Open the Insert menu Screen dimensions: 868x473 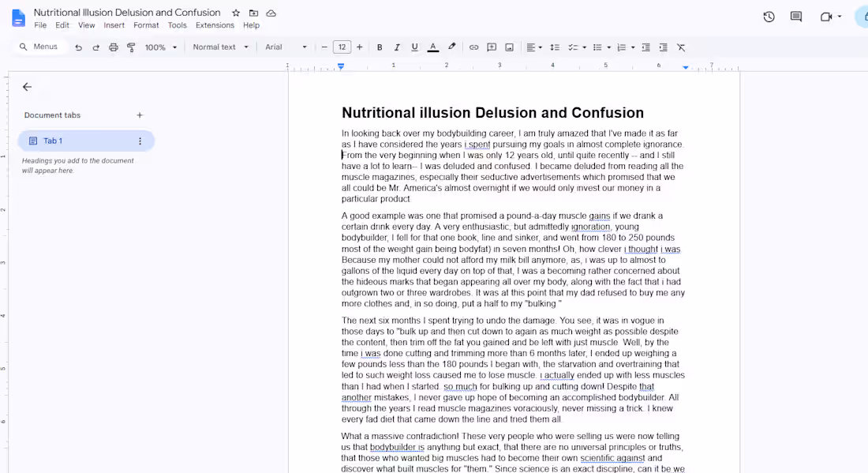(114, 25)
